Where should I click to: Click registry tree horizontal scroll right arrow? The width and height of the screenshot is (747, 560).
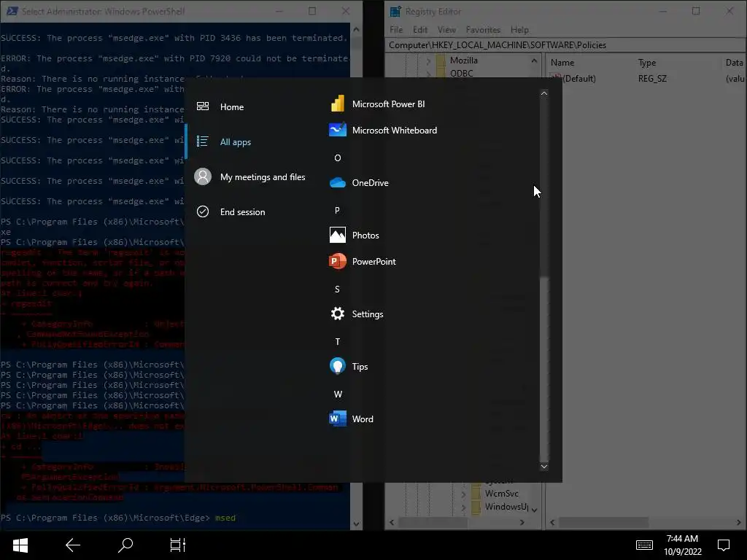click(x=522, y=522)
